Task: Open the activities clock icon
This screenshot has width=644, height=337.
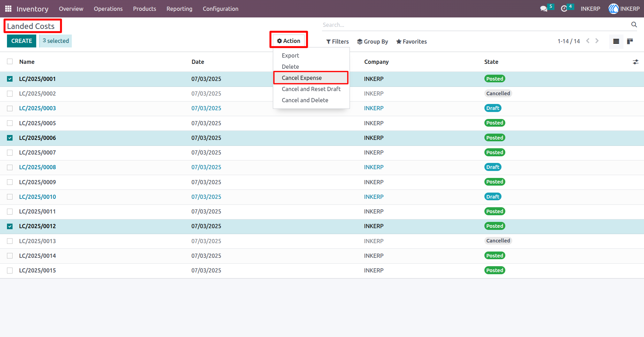Action: point(564,9)
